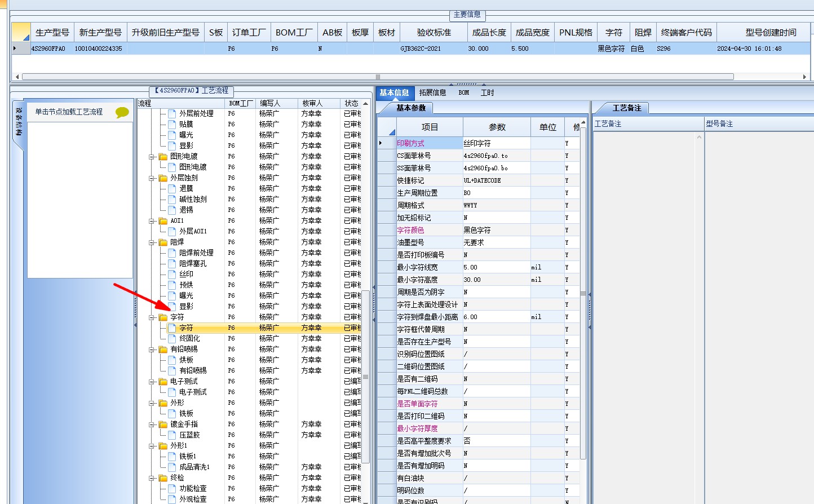
Task: Click the folder icon of 图形电镀 node
Action: 163,157
